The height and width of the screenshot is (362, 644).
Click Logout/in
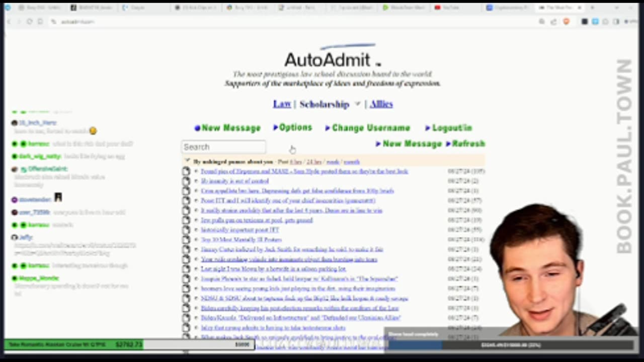448,128
